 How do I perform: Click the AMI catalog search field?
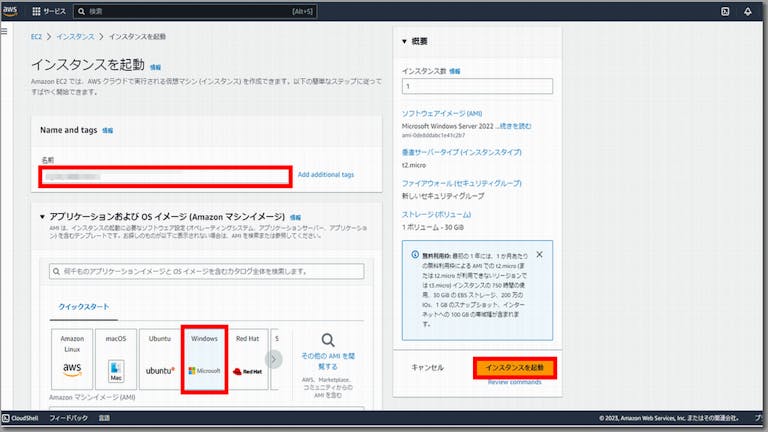[x=207, y=271]
